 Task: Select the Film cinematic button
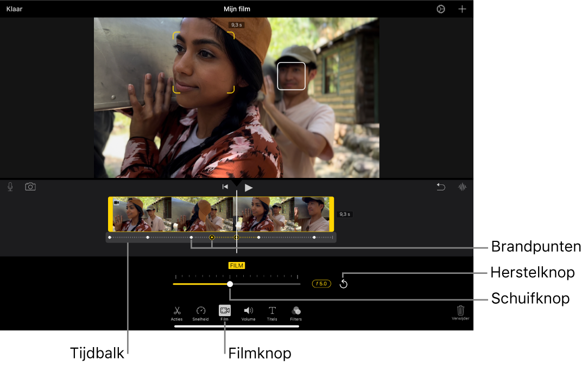[225, 313]
